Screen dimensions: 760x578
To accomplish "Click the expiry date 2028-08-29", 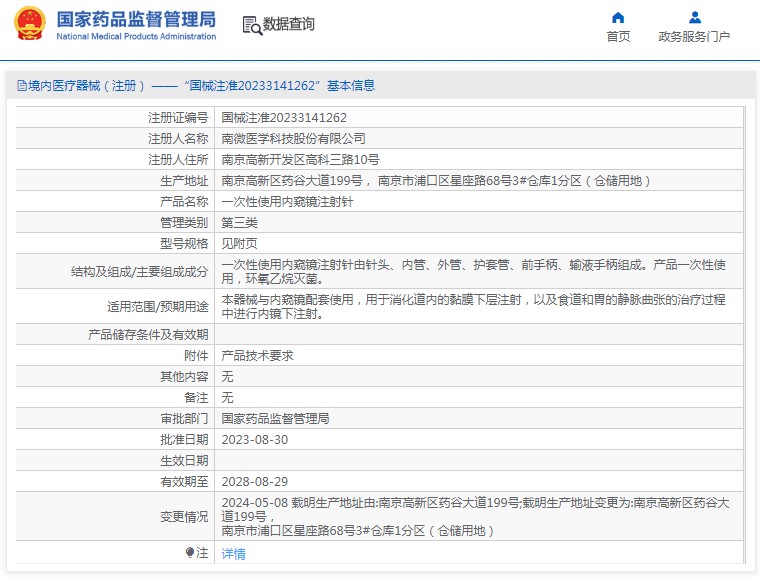I will (x=254, y=481).
